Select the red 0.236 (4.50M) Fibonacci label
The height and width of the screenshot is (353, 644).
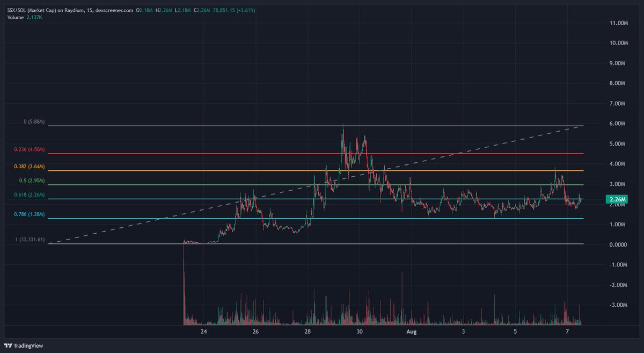pos(30,149)
